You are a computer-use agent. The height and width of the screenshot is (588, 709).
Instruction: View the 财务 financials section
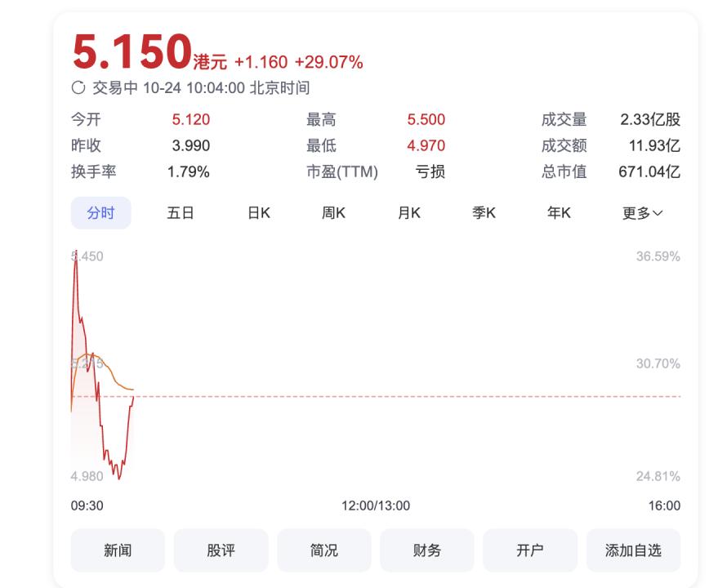pos(426,550)
